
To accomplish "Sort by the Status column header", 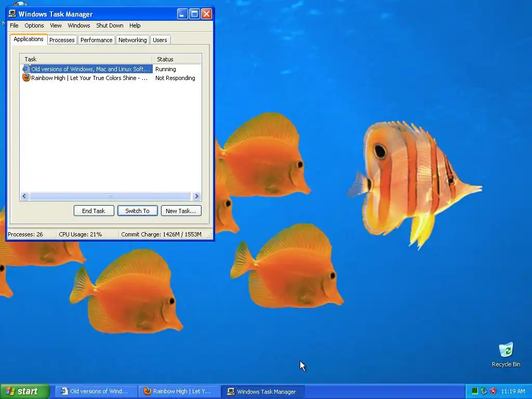I will pos(177,59).
